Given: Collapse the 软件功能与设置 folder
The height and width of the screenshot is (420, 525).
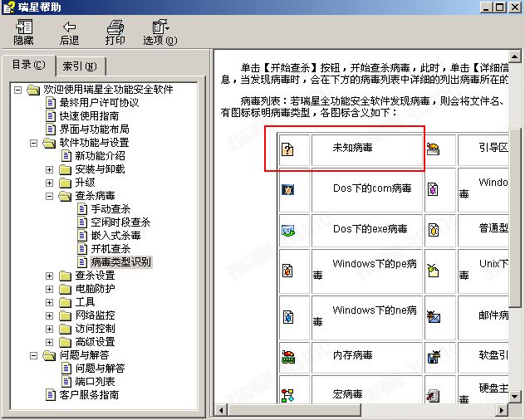Looking at the screenshot, I should (33, 144).
